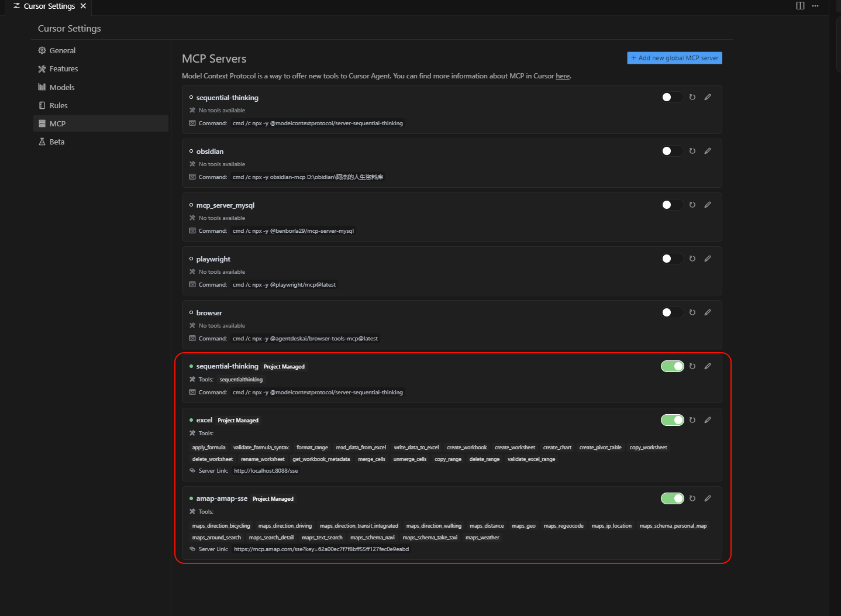Enable the global sequential-thinking server toggle
The image size is (841, 616).
coord(672,97)
